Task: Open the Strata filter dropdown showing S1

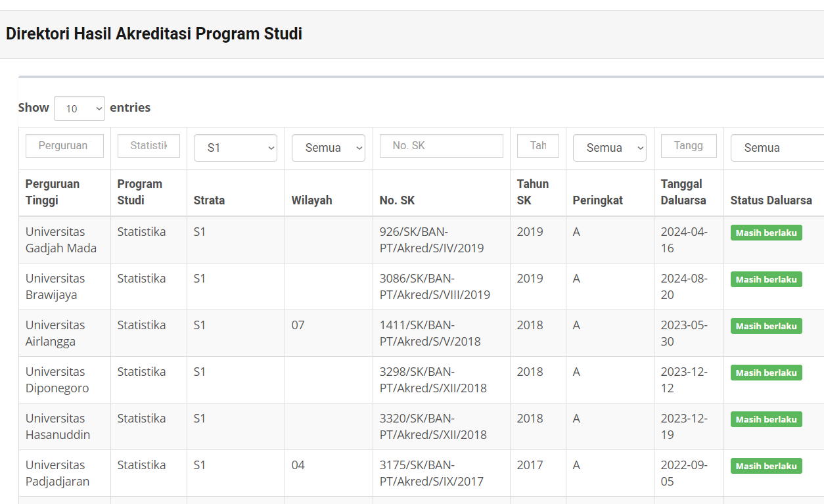Action: point(235,148)
